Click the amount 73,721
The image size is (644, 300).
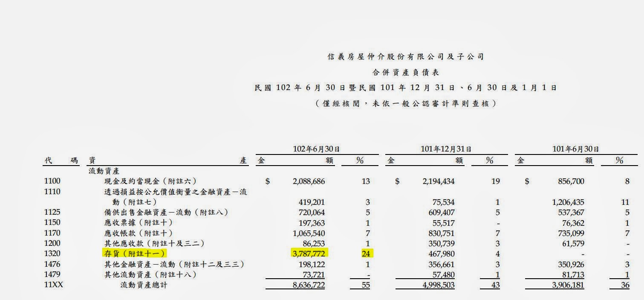coord(314,274)
